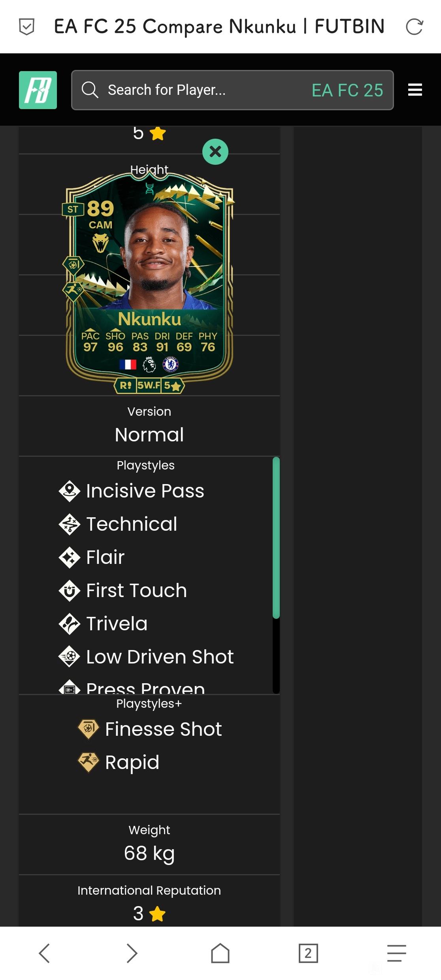Click the Rapid Playstyle+ icon
Screen dimensions: 441x980
pyautogui.click(x=89, y=762)
